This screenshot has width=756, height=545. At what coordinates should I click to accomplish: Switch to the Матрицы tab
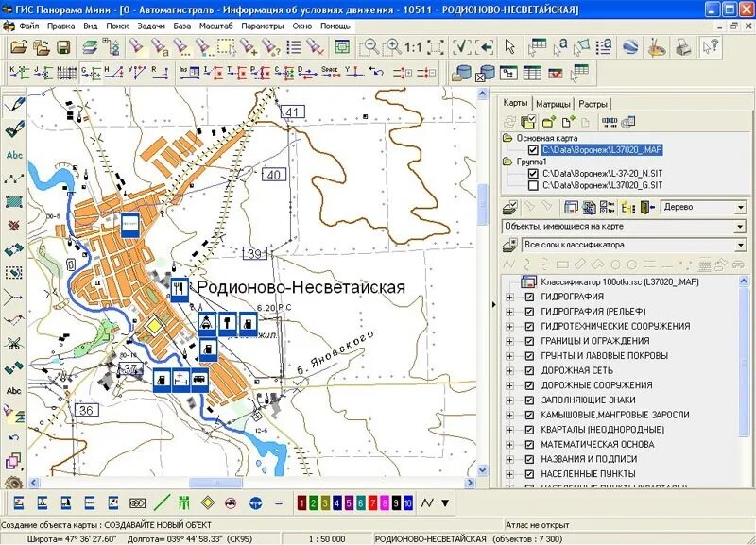(553, 104)
